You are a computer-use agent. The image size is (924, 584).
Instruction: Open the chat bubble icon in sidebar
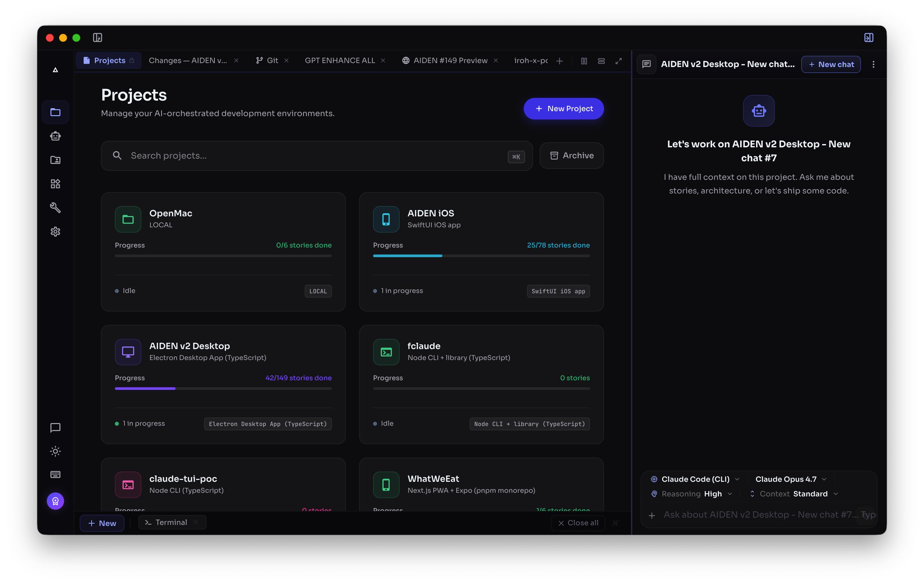pos(55,427)
